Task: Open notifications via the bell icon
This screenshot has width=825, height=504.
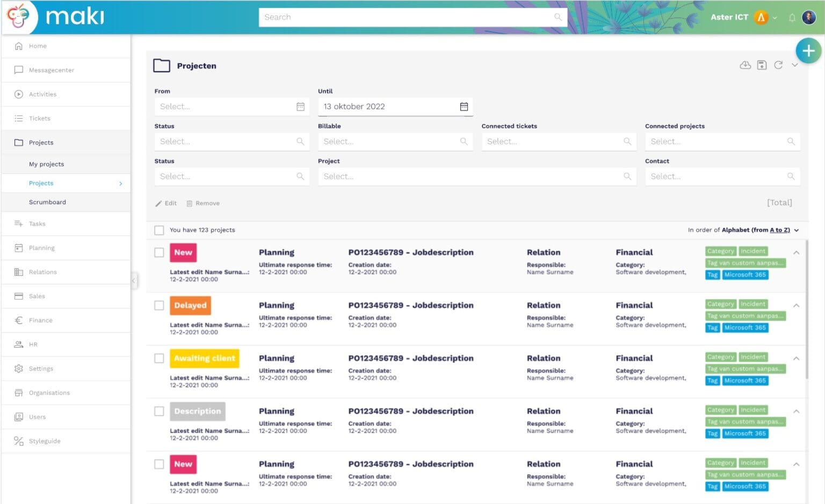Action: tap(792, 17)
